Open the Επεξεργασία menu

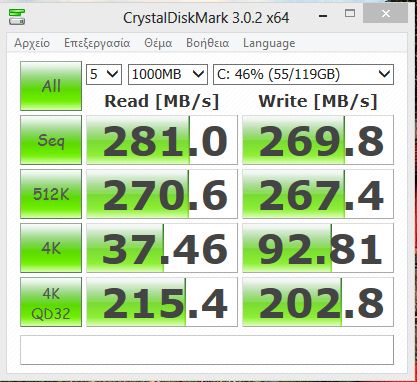point(97,43)
